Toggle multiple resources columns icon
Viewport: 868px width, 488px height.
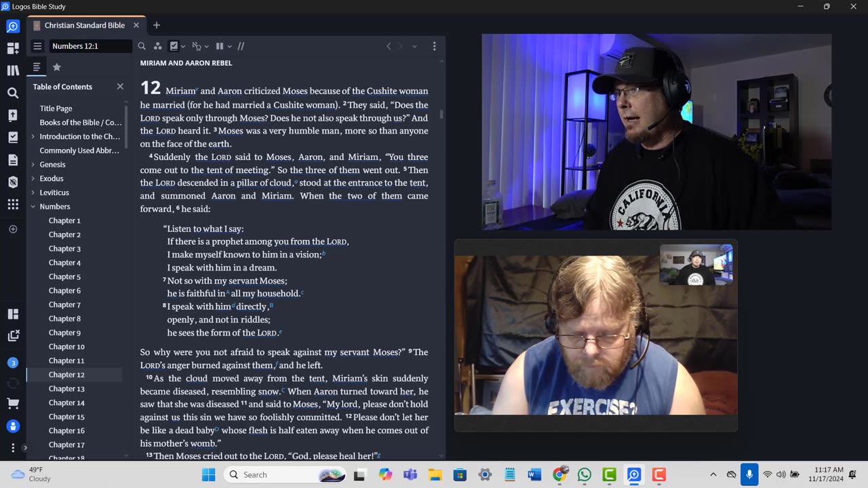coord(219,46)
